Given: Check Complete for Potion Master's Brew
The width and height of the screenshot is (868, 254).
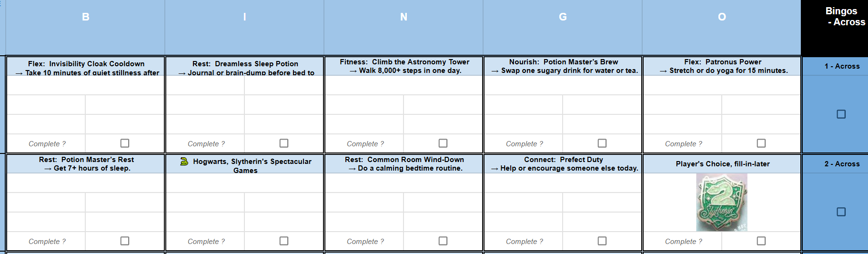Looking at the screenshot, I should [x=602, y=143].
